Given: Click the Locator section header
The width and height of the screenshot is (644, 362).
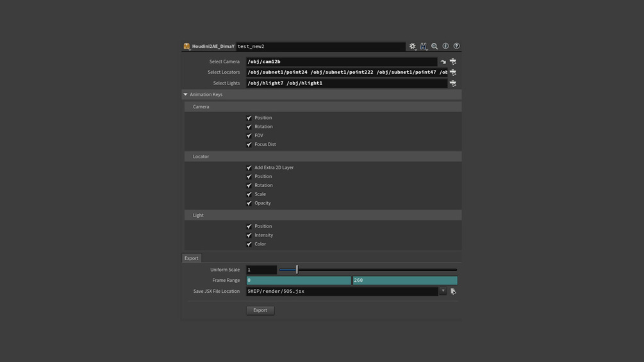Looking at the screenshot, I should coord(323,156).
